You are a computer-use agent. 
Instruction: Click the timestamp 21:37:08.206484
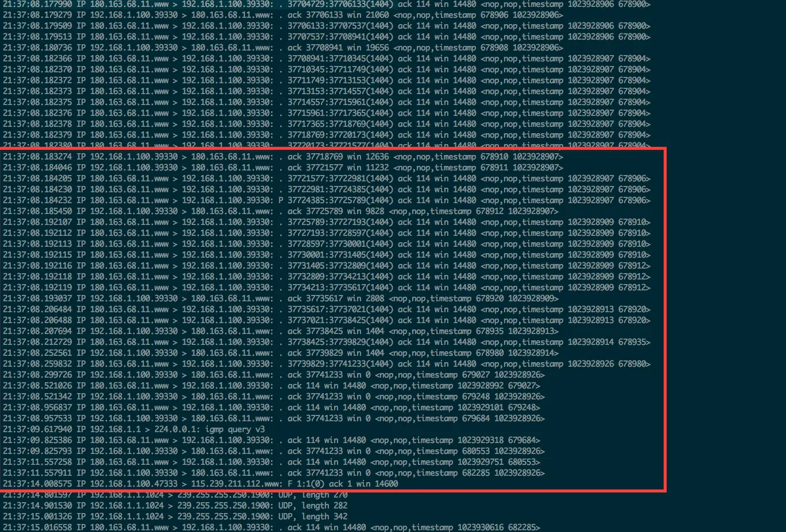(37, 309)
